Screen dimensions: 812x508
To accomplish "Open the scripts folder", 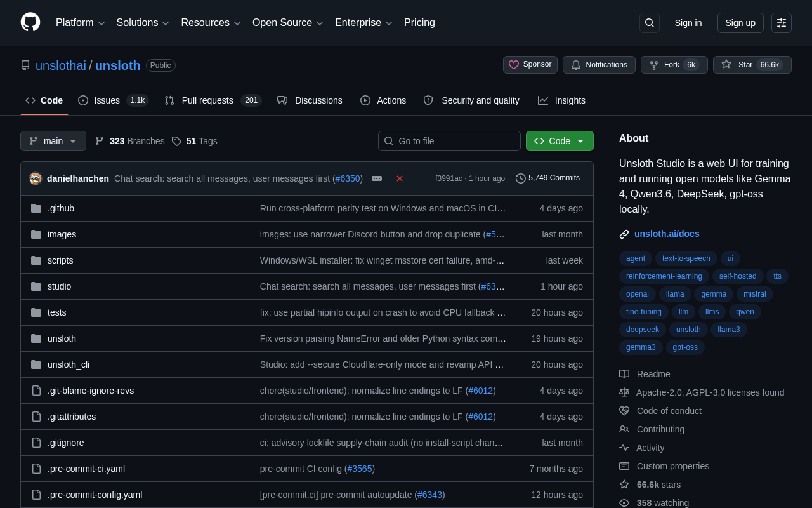I will [60, 260].
